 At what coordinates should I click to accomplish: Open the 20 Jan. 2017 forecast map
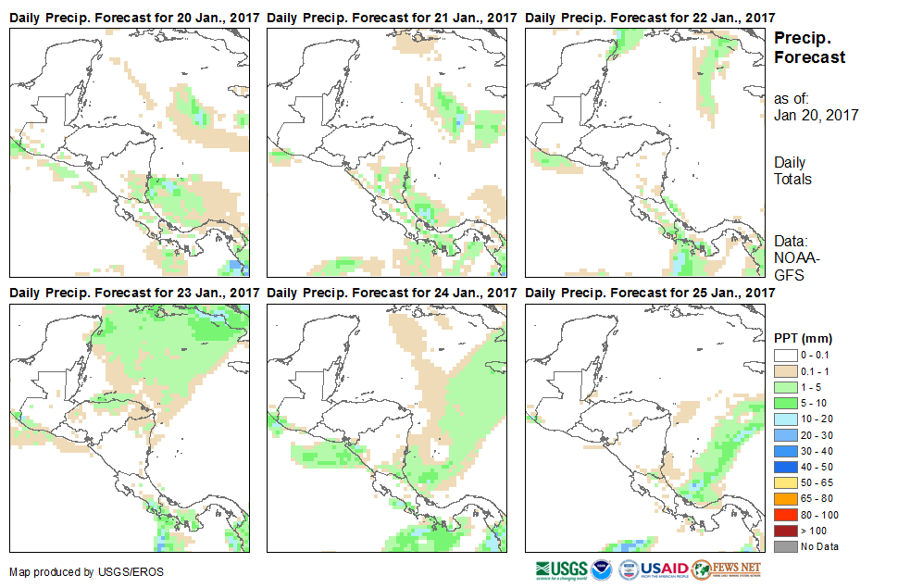(129, 152)
